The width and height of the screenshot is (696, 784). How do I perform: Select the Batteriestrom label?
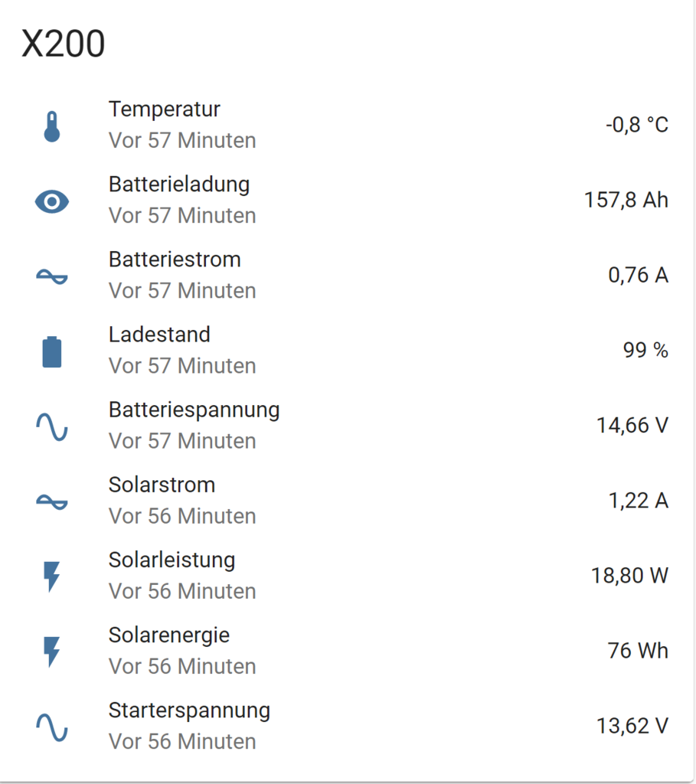(175, 260)
